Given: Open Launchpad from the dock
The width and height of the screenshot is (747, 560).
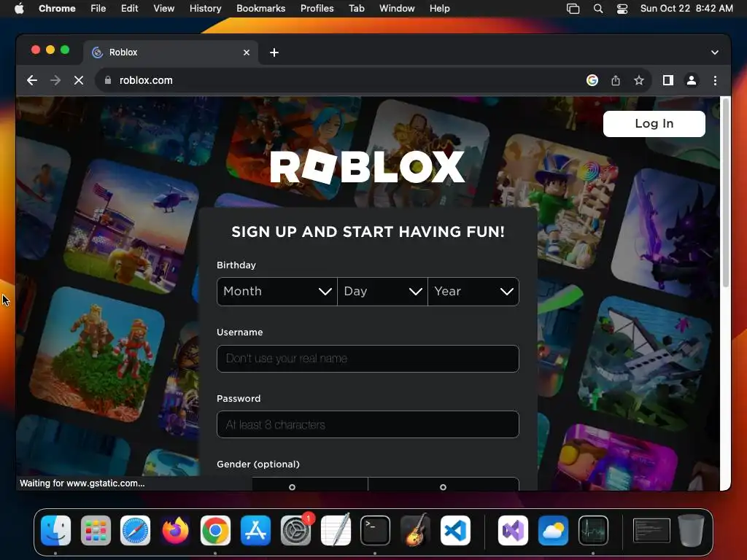Looking at the screenshot, I should click(96, 531).
